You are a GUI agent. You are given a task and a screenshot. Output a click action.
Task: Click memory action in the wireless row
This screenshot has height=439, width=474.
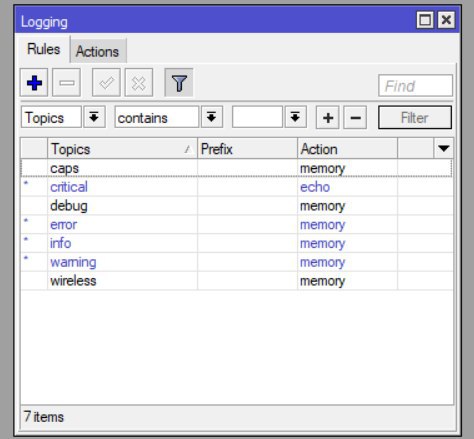click(347, 281)
